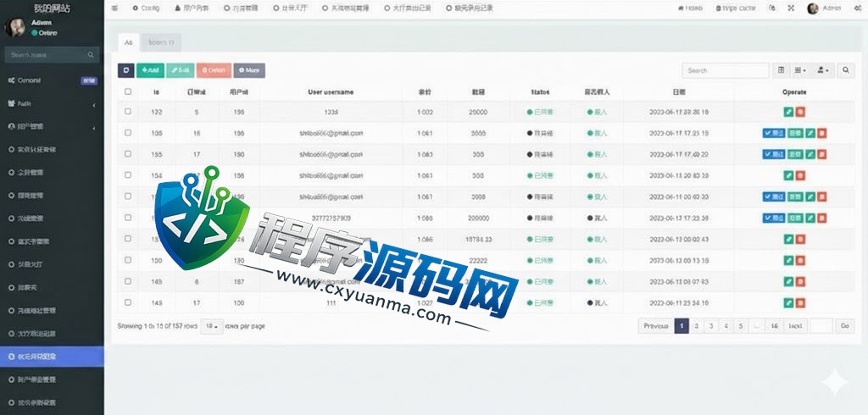Click the highlighted active sidebar menu item

52,357
